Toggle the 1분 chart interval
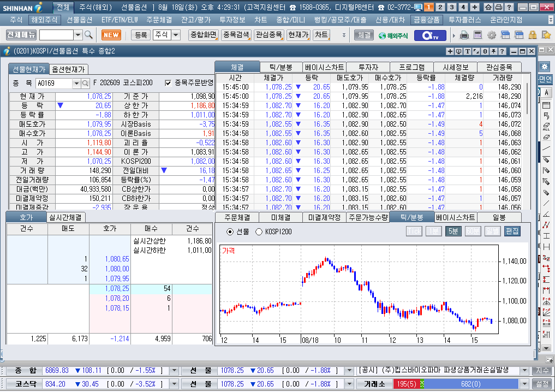This screenshot has height=392, width=555. (x=434, y=231)
